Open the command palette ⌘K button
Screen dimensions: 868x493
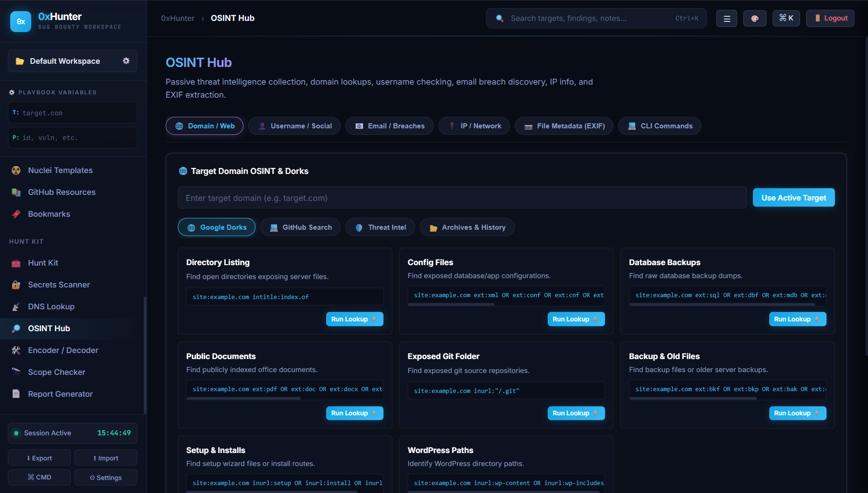point(786,18)
